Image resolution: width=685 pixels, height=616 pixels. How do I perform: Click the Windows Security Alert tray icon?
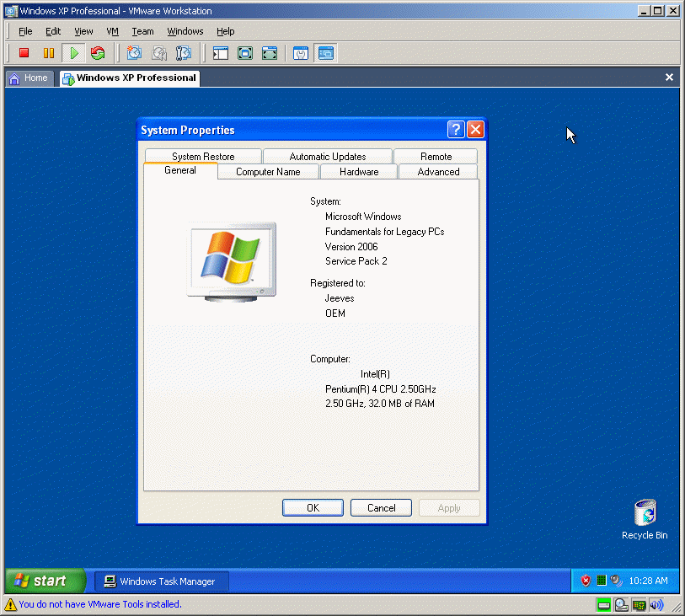(x=586, y=581)
